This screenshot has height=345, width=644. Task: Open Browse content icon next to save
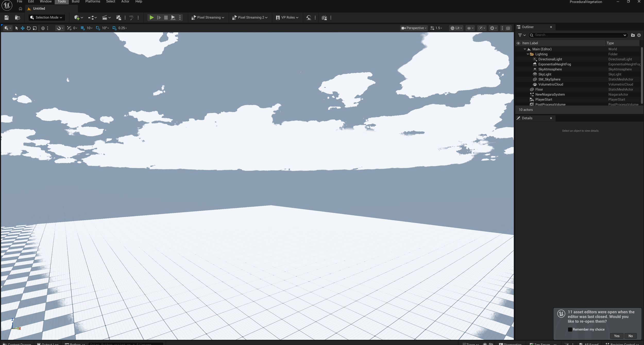click(18, 18)
